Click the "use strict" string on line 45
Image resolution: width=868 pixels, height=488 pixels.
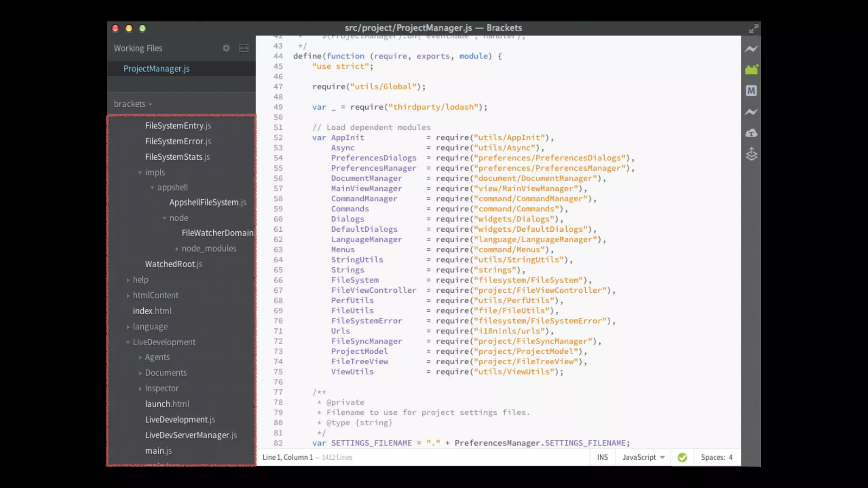pyautogui.click(x=340, y=67)
